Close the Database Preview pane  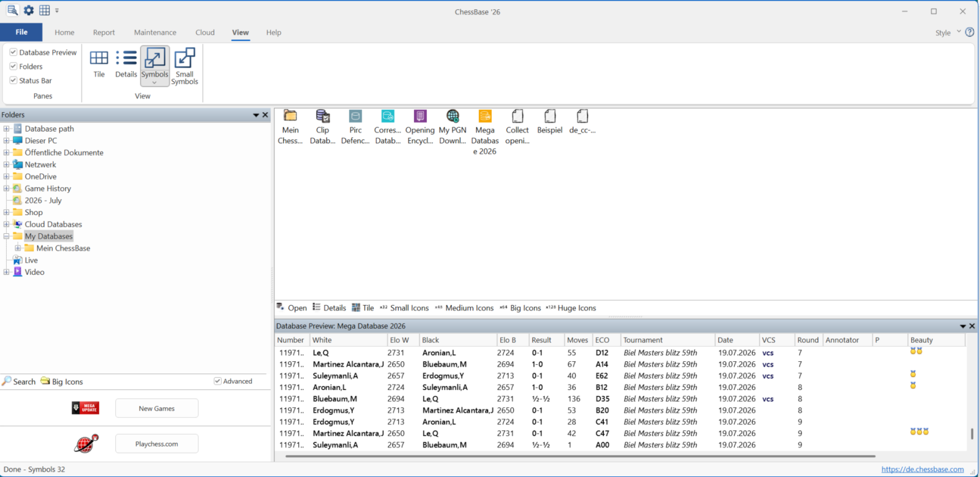(972, 326)
